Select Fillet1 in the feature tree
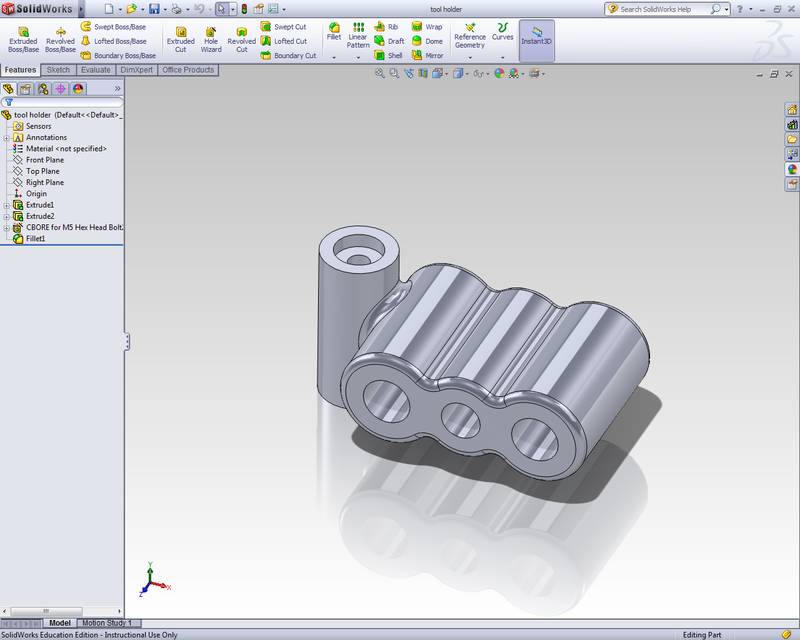 (x=38, y=238)
